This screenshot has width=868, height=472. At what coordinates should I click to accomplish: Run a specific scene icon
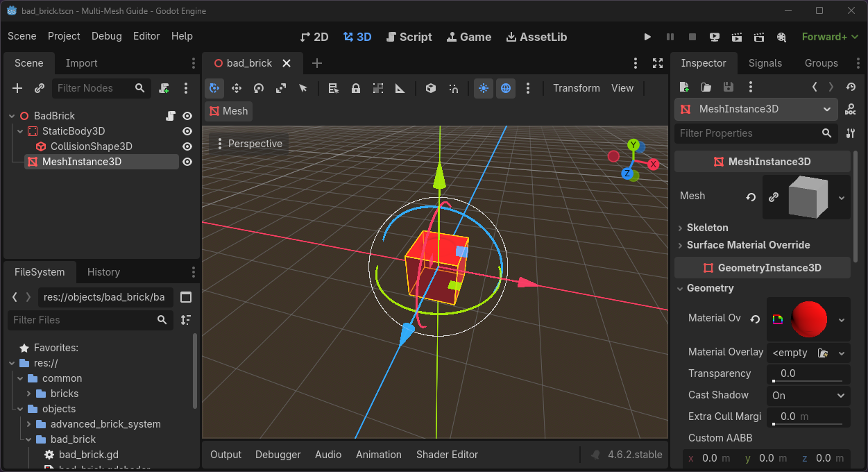(x=759, y=37)
